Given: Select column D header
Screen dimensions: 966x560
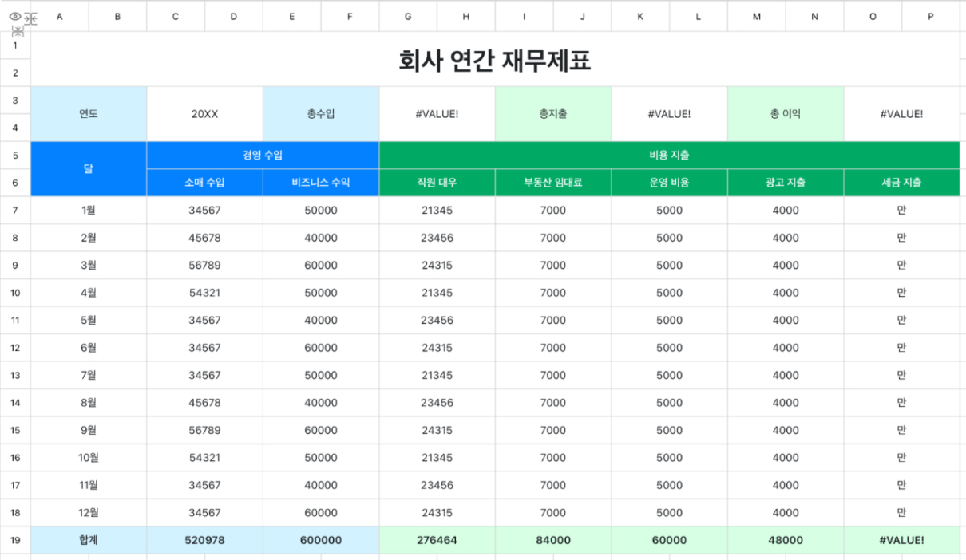Looking at the screenshot, I should tap(234, 16).
